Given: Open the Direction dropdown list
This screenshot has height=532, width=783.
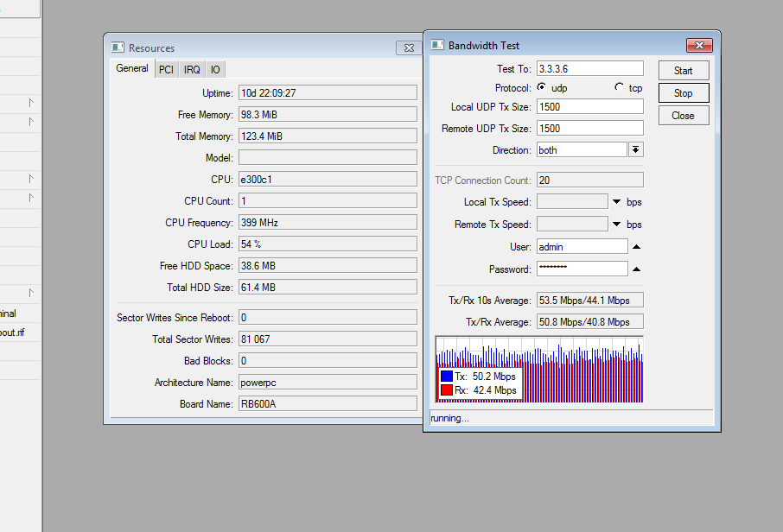Looking at the screenshot, I should point(636,150).
